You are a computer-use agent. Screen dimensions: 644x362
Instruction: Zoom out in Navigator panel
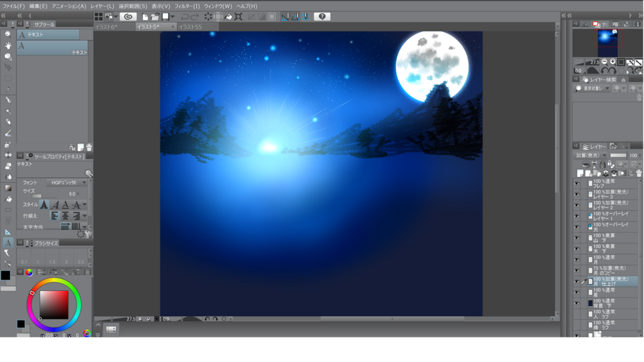[604, 62]
